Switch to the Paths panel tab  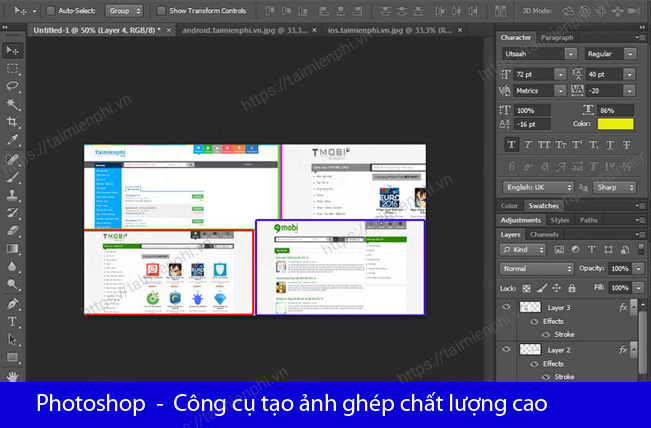coord(588,220)
